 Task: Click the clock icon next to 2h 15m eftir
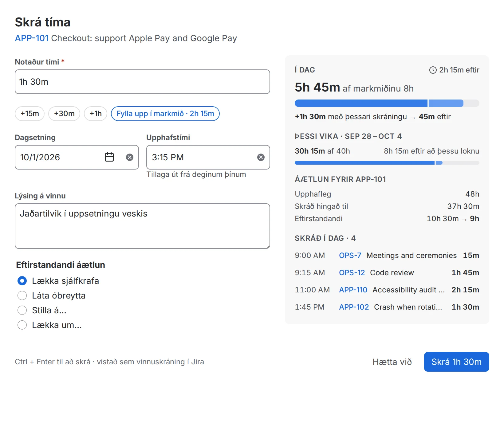click(433, 70)
